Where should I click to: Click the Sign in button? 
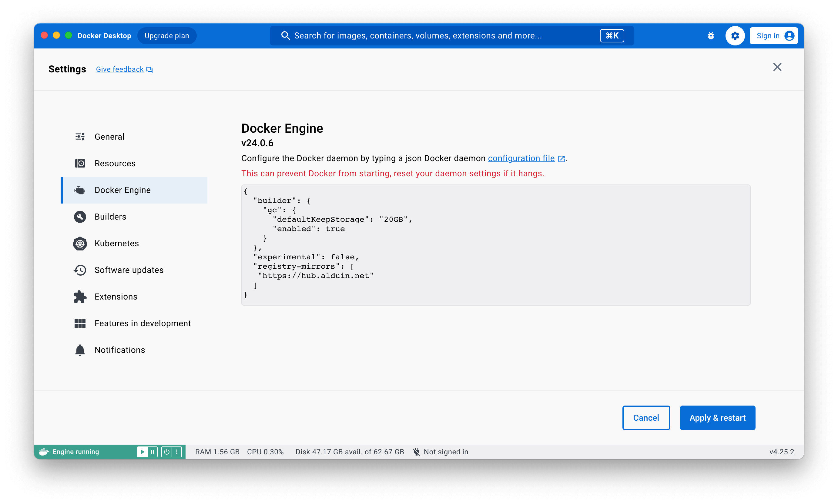tap(773, 36)
